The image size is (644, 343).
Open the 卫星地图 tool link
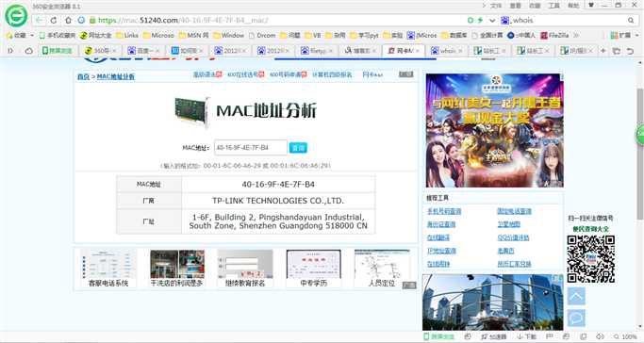coord(509,224)
